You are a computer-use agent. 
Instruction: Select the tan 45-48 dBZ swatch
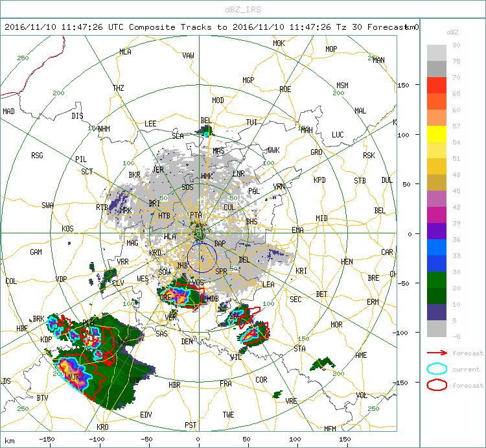(437, 182)
